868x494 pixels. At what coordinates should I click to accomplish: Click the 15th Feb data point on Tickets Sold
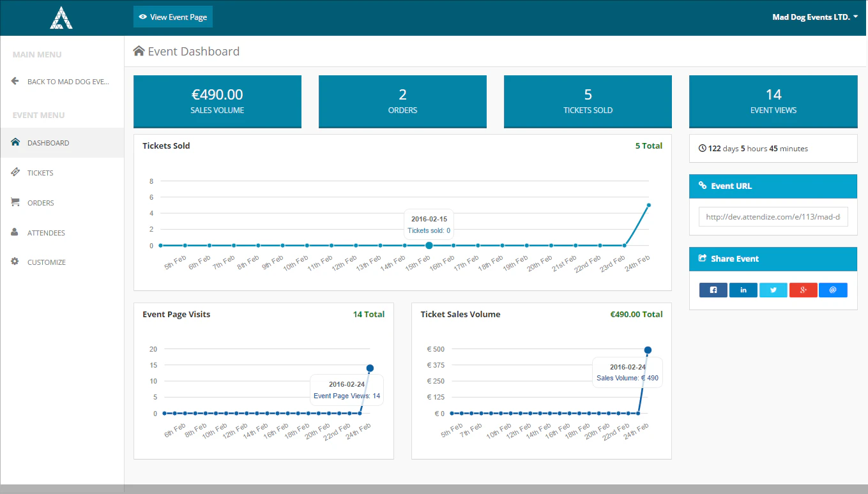tap(429, 245)
